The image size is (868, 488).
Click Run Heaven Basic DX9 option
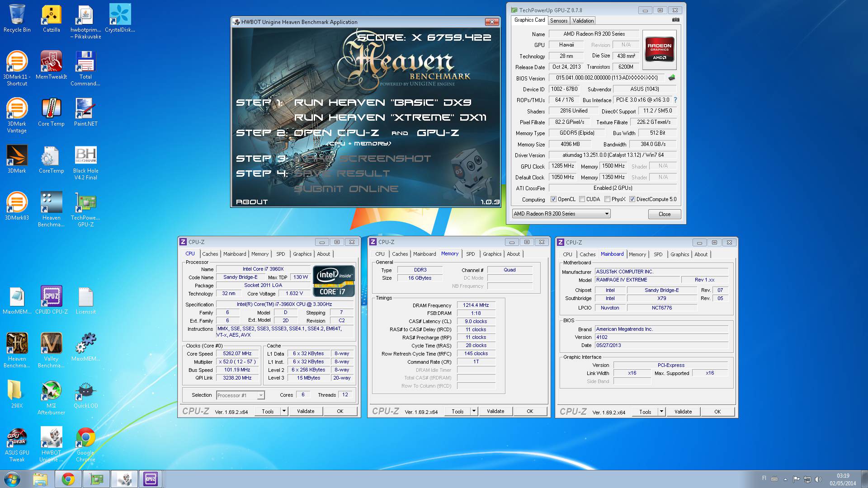click(x=383, y=103)
